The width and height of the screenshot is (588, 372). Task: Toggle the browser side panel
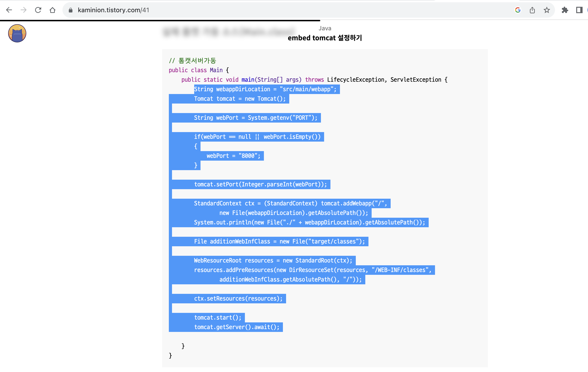click(579, 10)
